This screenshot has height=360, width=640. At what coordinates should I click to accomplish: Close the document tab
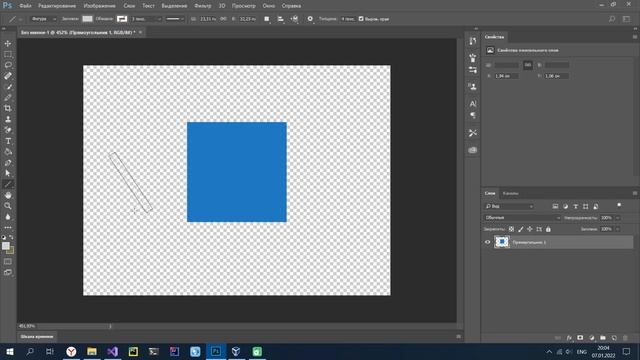click(140, 32)
